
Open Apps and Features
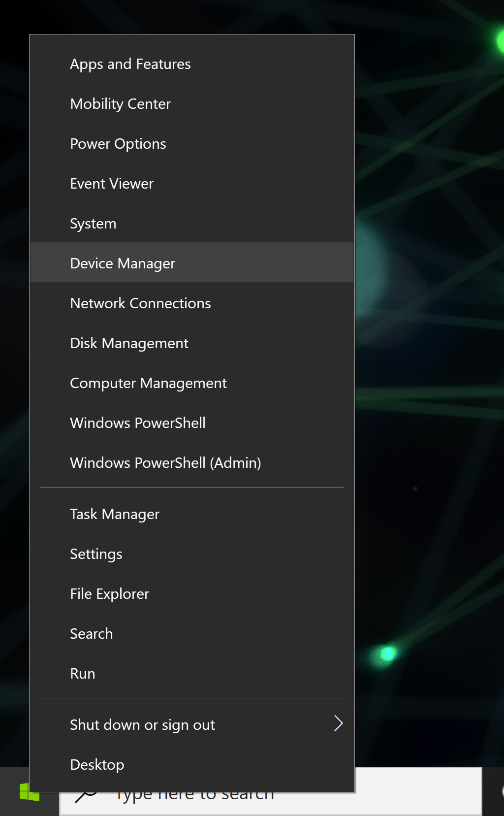(130, 64)
